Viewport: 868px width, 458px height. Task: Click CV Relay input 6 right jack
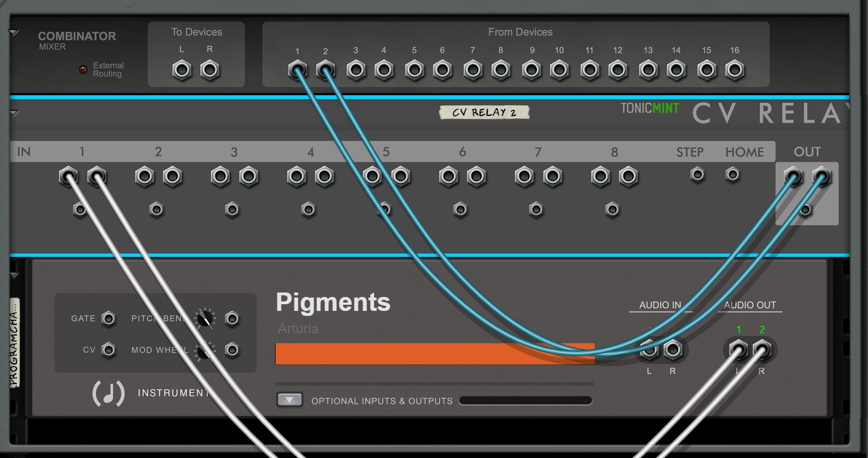point(477,177)
